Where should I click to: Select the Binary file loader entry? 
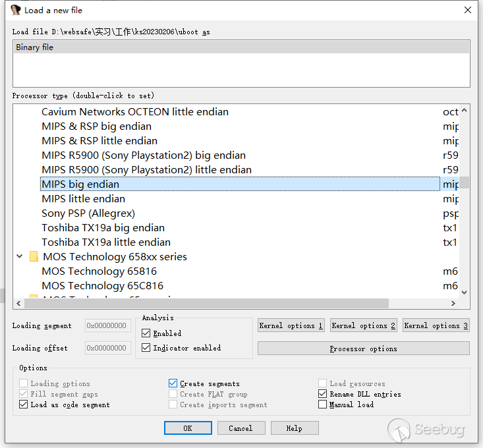(x=241, y=47)
